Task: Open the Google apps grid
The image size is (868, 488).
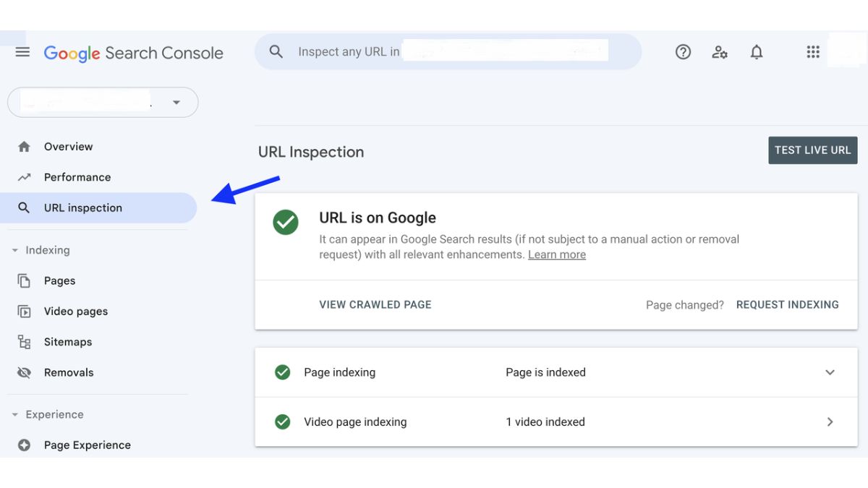Action: (813, 52)
